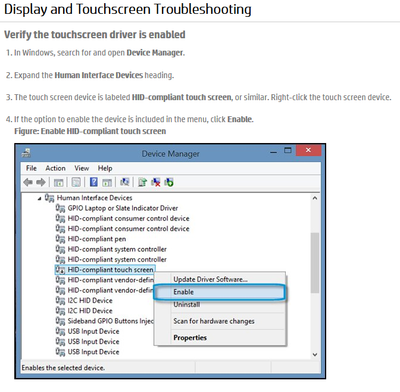
Task: Click the icon beside GPIO Laptop or Slate Indicator Driver
Action: pyautogui.click(x=60, y=208)
